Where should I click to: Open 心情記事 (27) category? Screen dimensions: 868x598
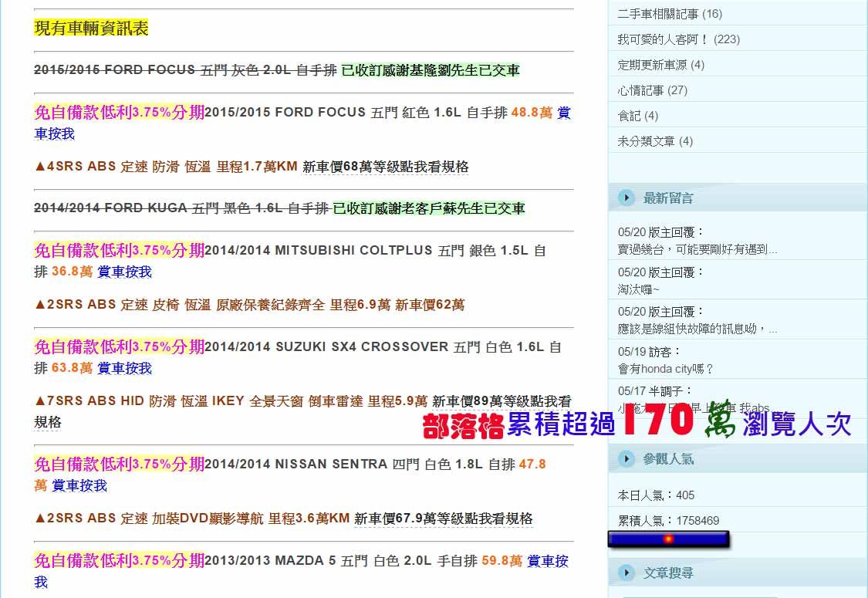coord(652,90)
